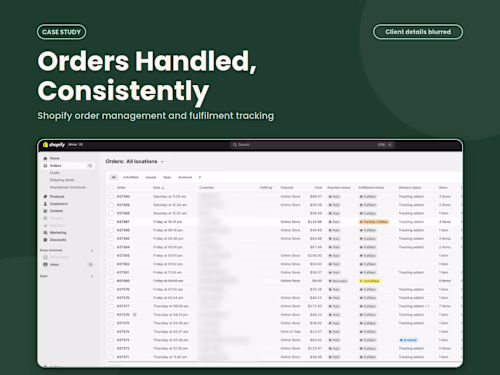Click the Orders count badge in sidebar
Screen dimensions: 500x375
(90, 166)
